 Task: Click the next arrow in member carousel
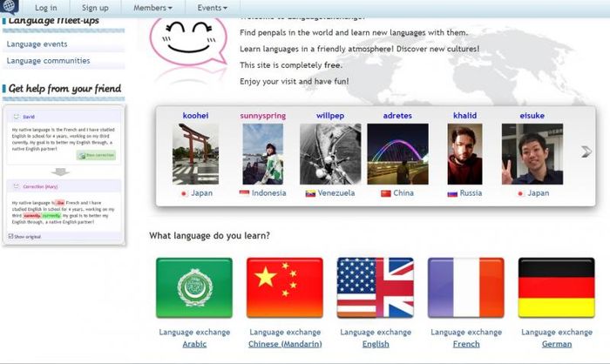[x=586, y=152]
